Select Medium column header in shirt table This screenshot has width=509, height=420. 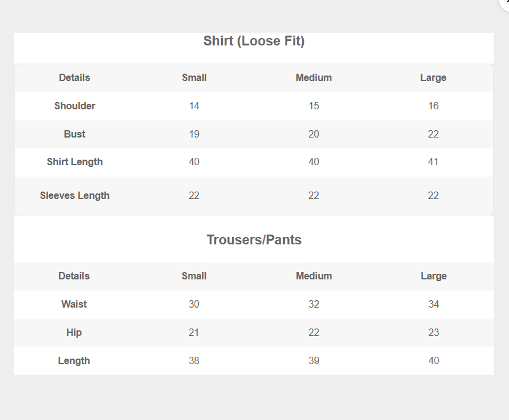click(313, 78)
